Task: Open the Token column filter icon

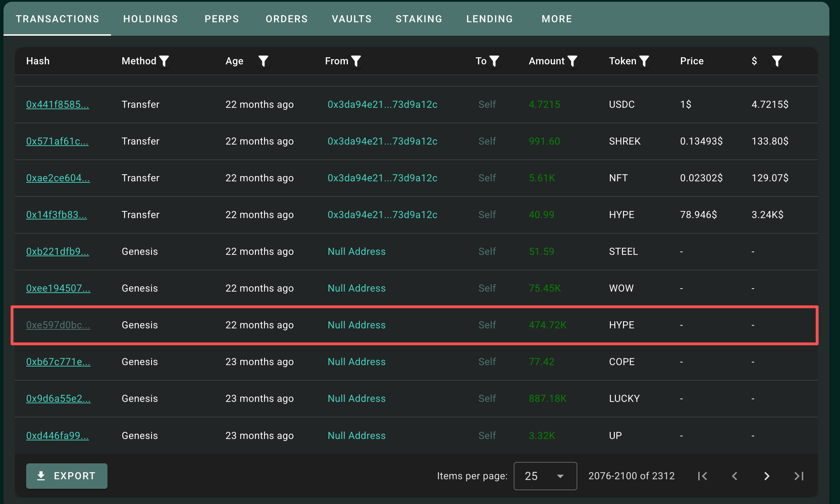Action: [644, 61]
